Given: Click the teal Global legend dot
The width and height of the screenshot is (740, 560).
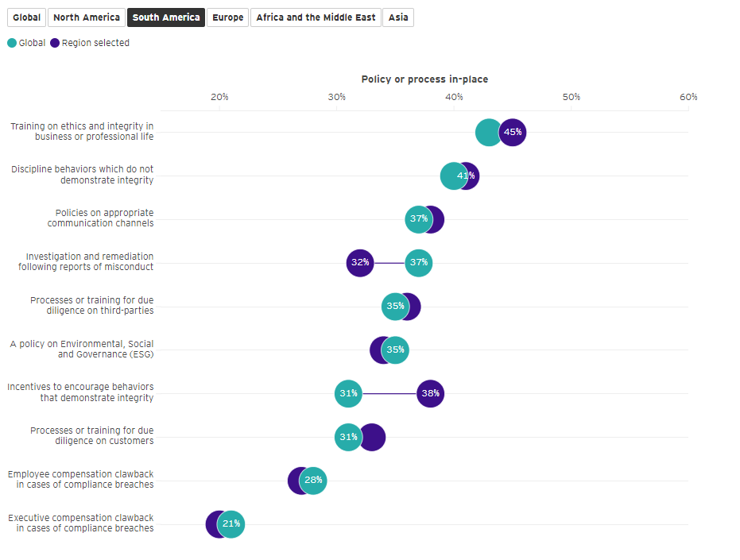Looking at the screenshot, I should [12, 43].
